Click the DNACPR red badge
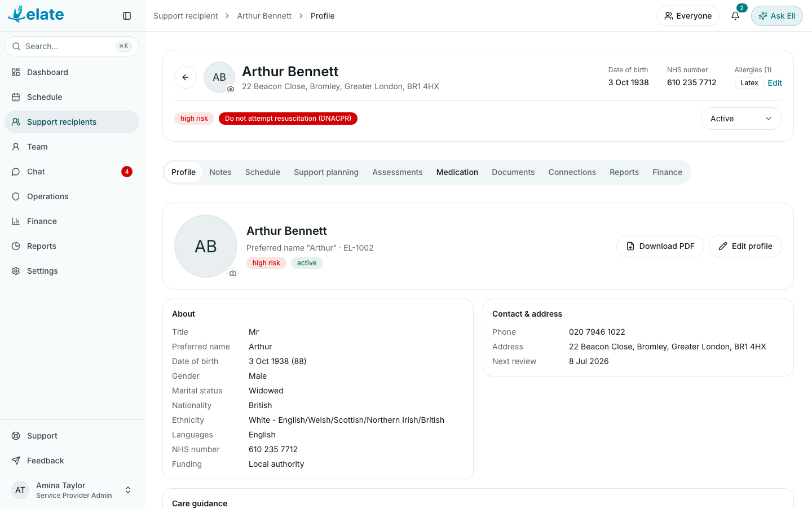 click(288, 119)
